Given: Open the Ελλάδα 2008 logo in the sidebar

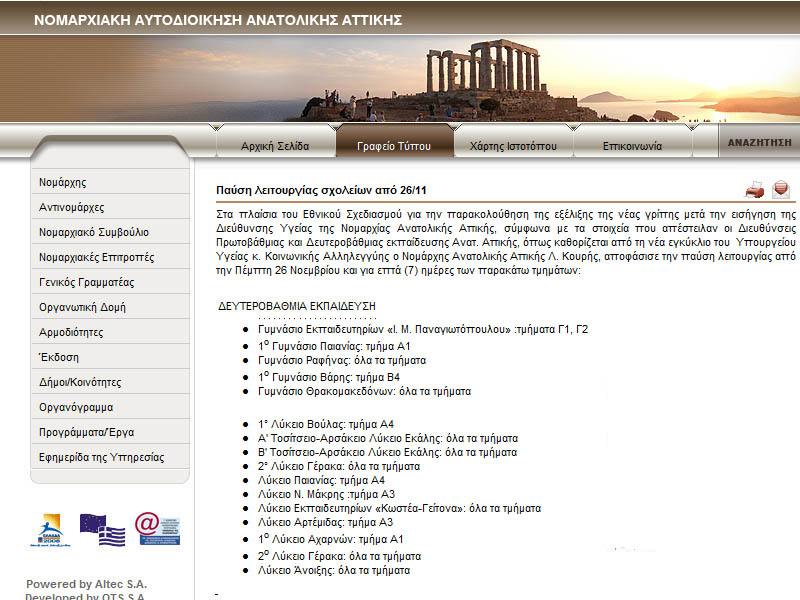Looking at the screenshot, I should 51,531.
